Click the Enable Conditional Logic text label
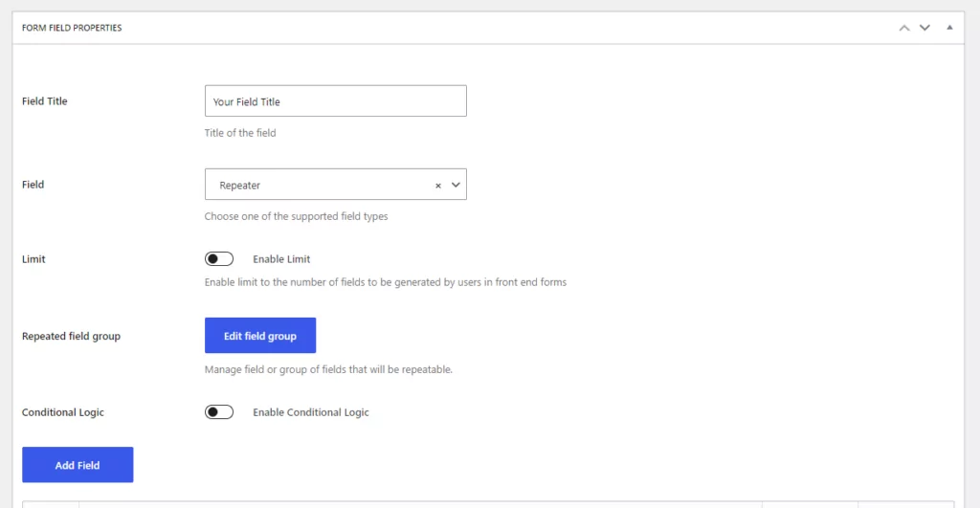Viewport: 980px width, 508px height. [311, 412]
